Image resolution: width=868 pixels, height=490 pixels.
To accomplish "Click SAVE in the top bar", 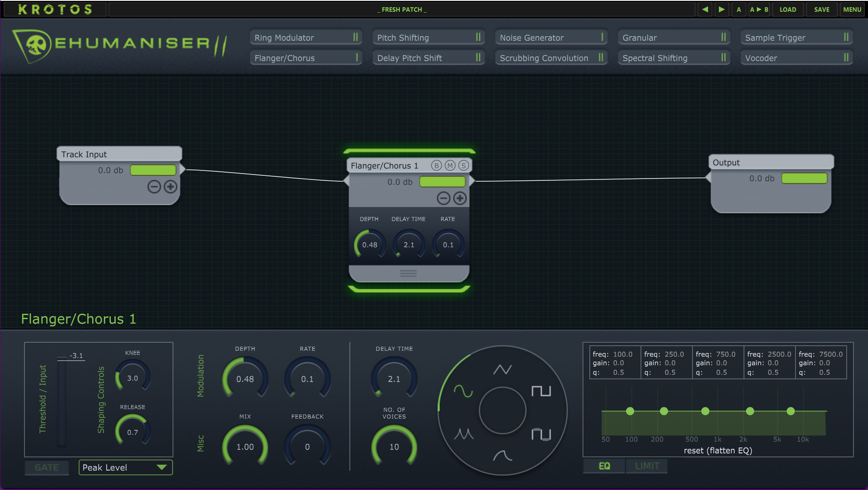I will coord(821,9).
